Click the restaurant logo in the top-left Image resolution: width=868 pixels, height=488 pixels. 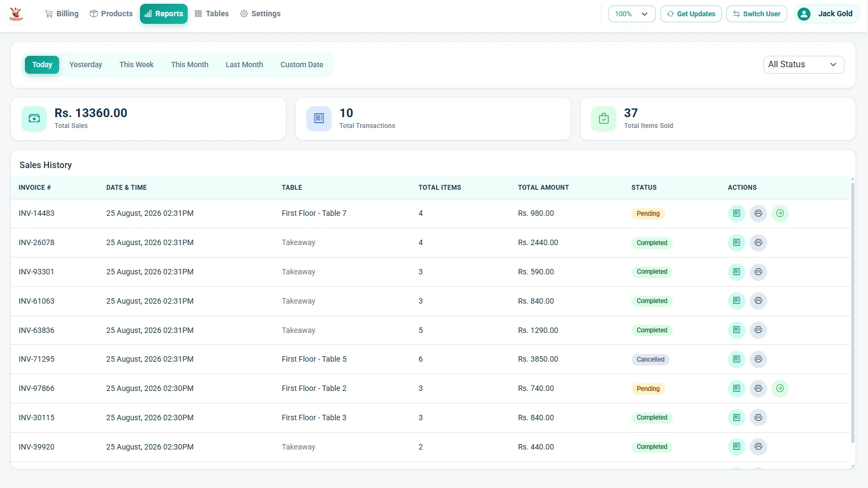[16, 14]
